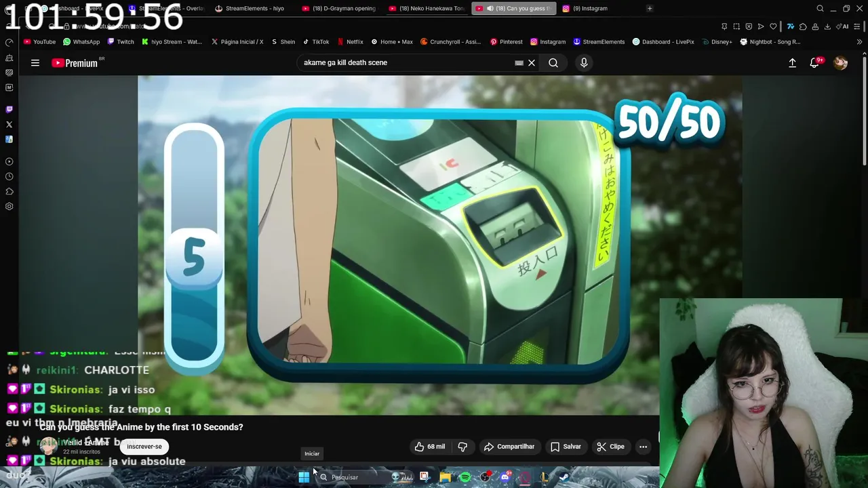Image resolution: width=868 pixels, height=488 pixels.
Task: Open the sidebar history clock icon
Action: pyautogui.click(x=9, y=177)
